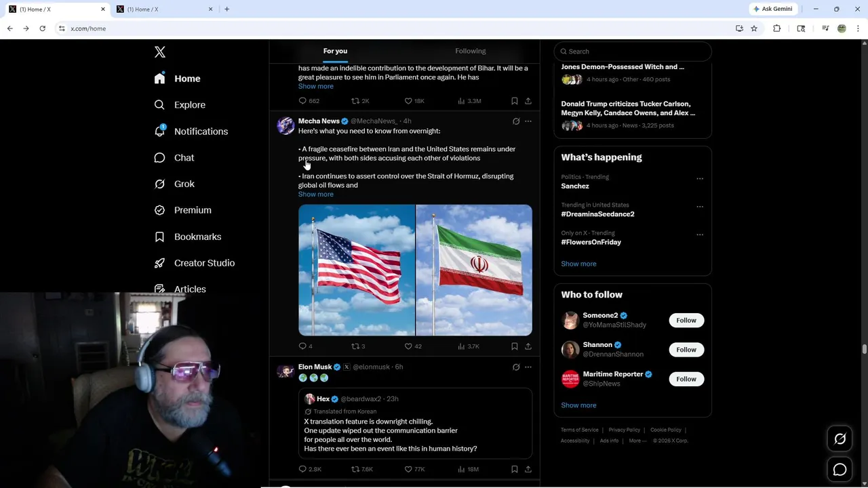Switch to the Following tab
Screen dimensions: 868x488
(471, 51)
